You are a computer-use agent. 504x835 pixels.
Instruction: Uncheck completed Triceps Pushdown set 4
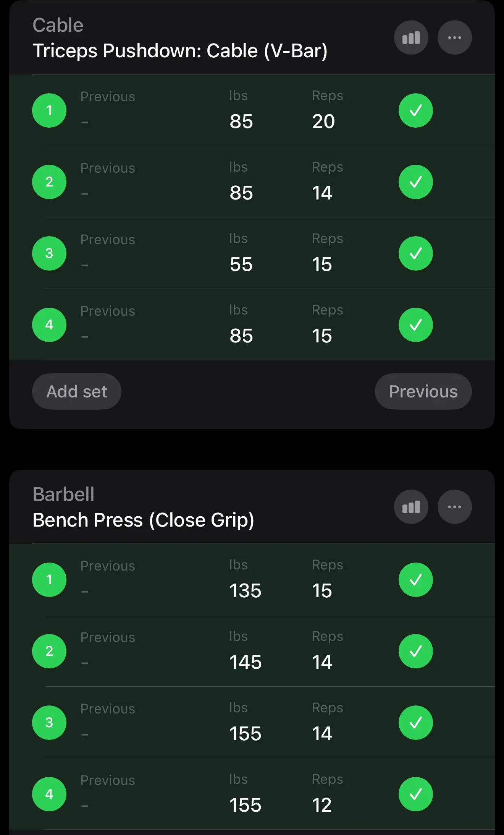coord(415,325)
